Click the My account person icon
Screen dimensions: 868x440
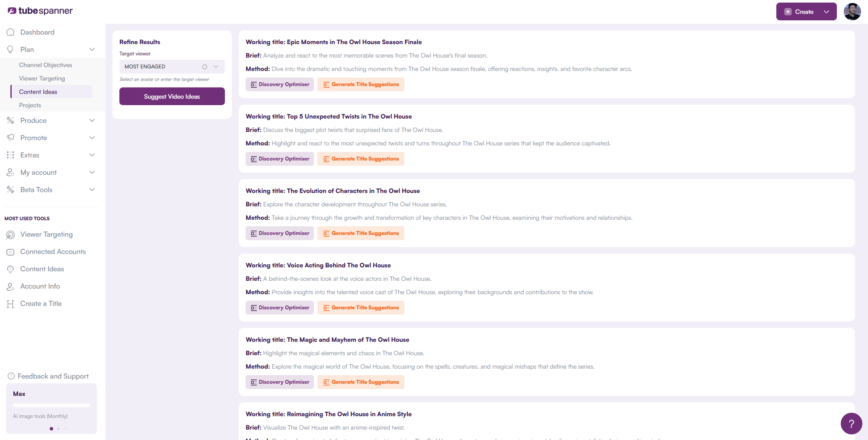[x=10, y=172]
